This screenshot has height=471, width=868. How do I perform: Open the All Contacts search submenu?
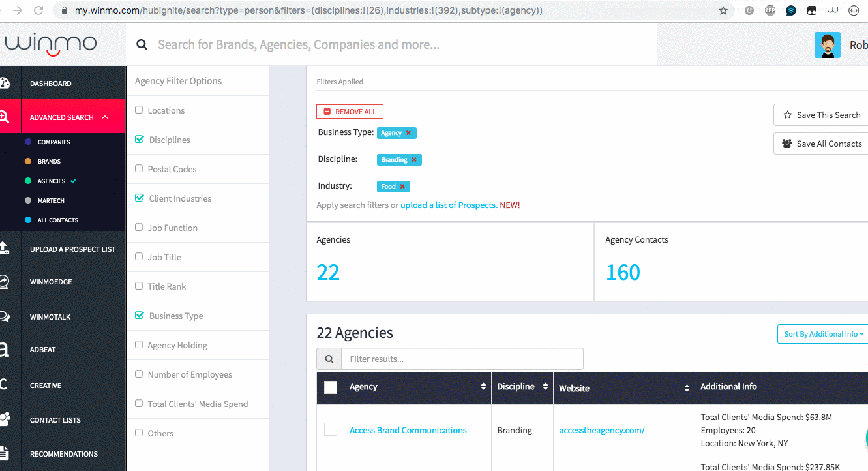[x=58, y=220]
